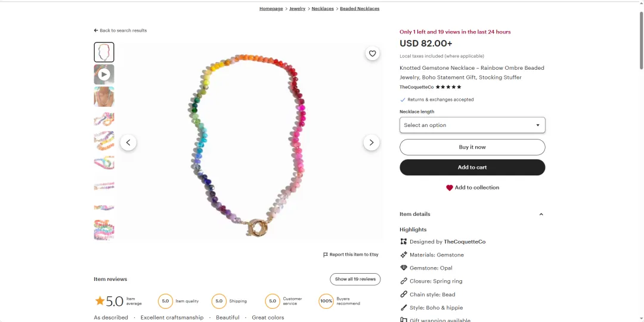Click the flag Report this item icon
The image size is (644, 322).
point(326,255)
